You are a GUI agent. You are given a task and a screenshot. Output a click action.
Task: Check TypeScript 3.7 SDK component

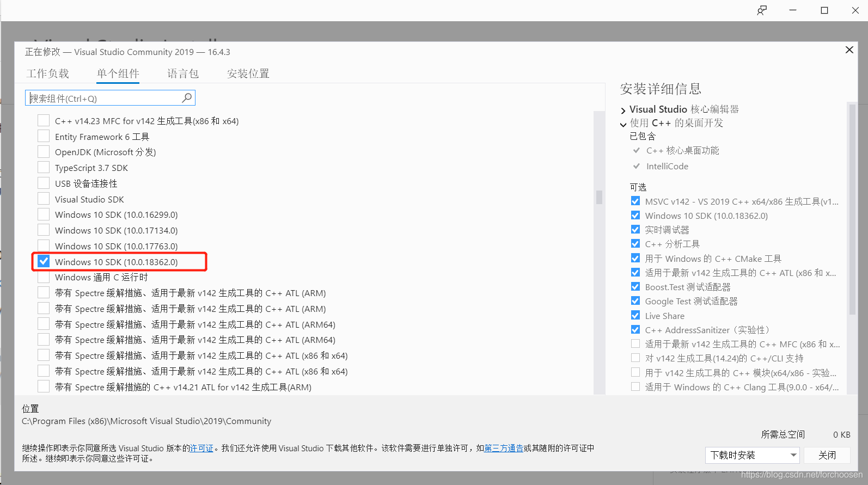click(x=44, y=167)
